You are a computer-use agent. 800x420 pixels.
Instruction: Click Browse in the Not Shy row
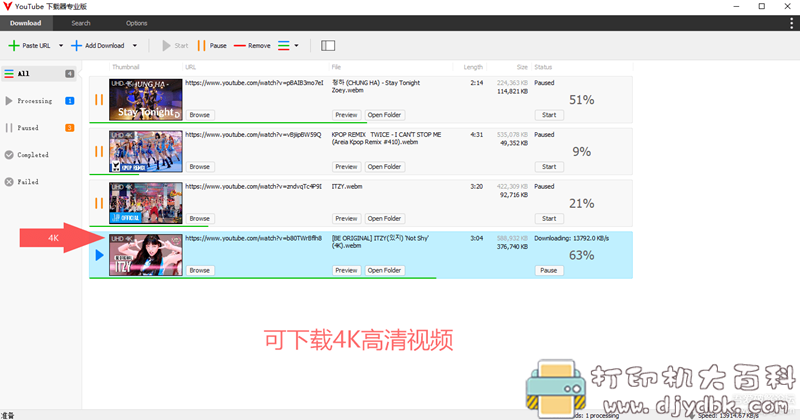coord(199,270)
